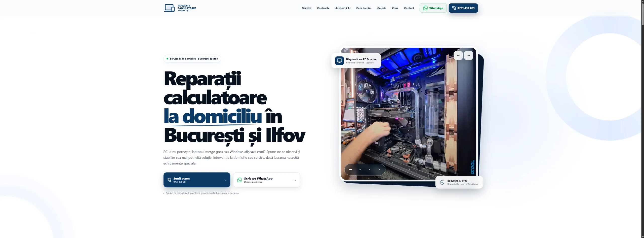Image resolution: width=644 pixels, height=238 pixels.
Task: Select the first active slide indicator
Action: click(x=350, y=169)
